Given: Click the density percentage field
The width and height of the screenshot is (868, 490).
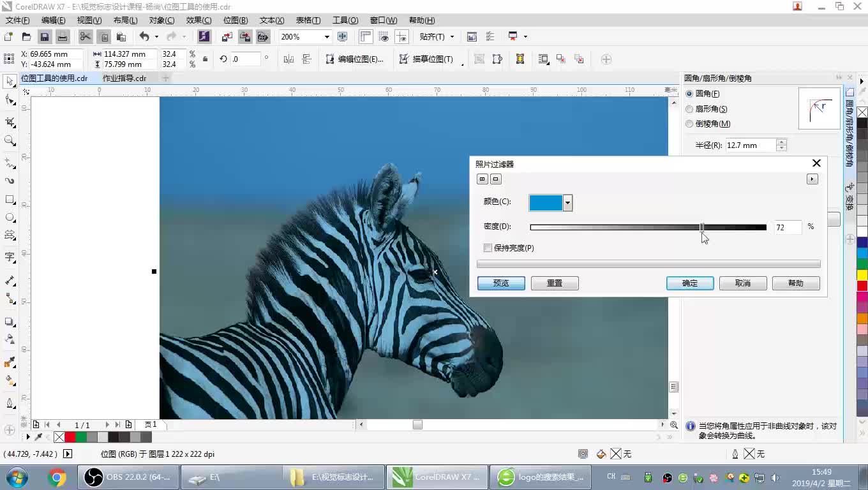Looking at the screenshot, I should pyautogui.click(x=788, y=227).
